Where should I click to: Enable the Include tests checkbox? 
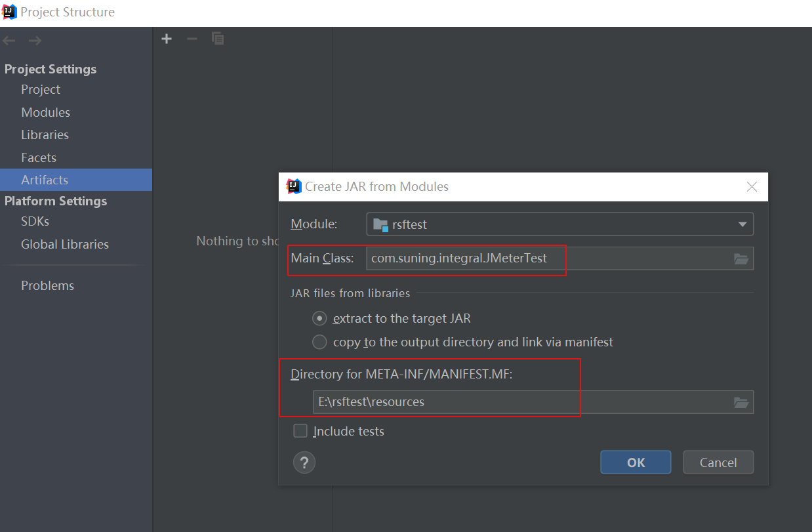pyautogui.click(x=300, y=431)
